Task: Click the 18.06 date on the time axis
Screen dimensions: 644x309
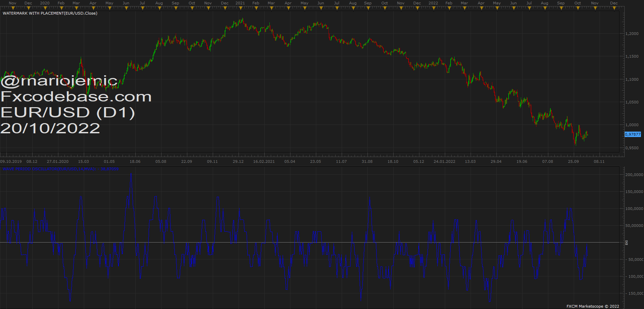Action: tap(135, 161)
